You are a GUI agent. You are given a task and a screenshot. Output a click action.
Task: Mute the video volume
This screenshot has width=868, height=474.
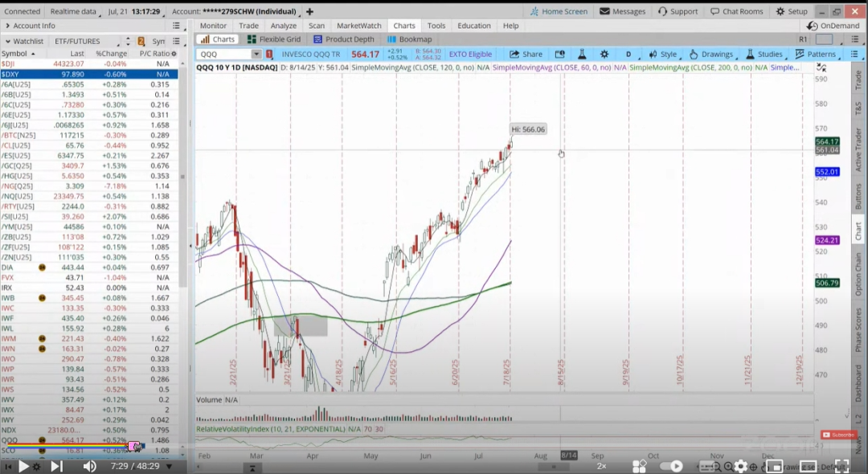[x=90, y=466]
